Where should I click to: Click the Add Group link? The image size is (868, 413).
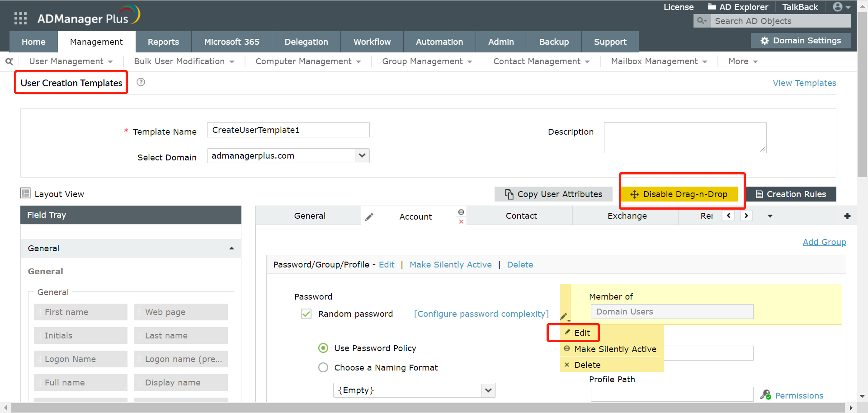(824, 242)
